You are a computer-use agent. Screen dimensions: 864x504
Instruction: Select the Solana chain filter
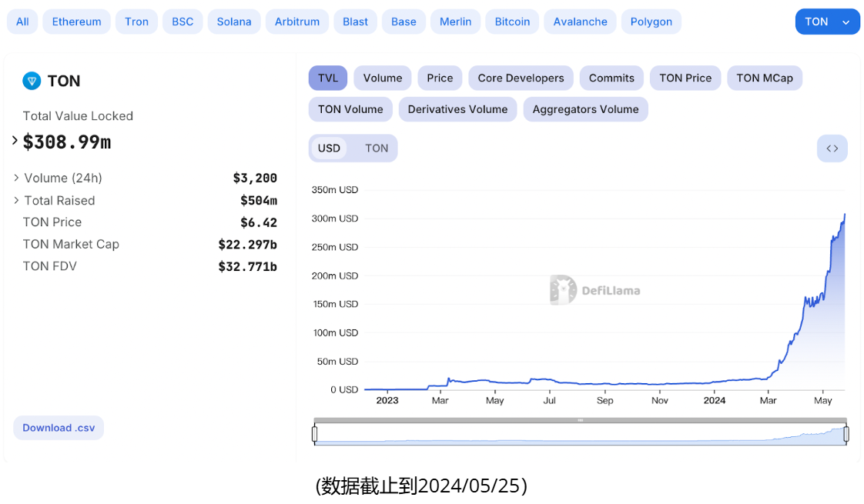234,22
